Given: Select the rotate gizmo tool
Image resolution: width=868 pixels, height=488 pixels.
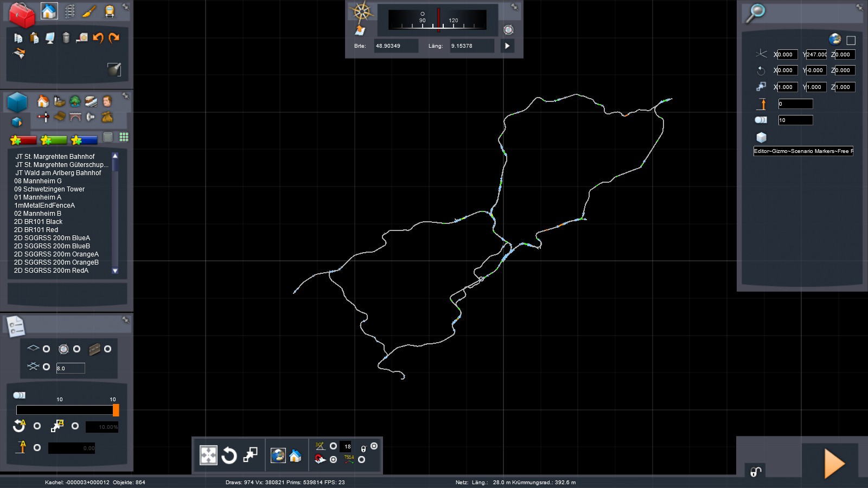Looking at the screenshot, I should click(229, 455).
